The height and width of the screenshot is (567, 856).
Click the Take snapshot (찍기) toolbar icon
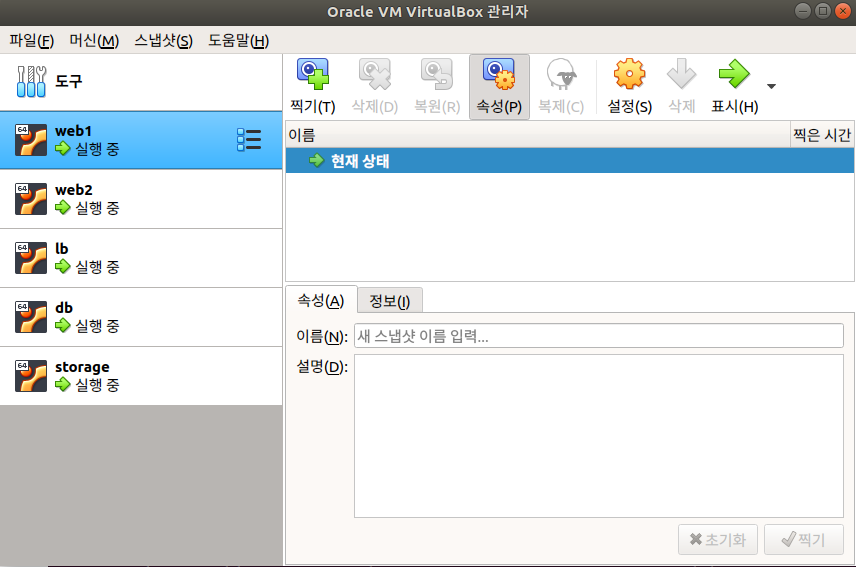click(313, 74)
